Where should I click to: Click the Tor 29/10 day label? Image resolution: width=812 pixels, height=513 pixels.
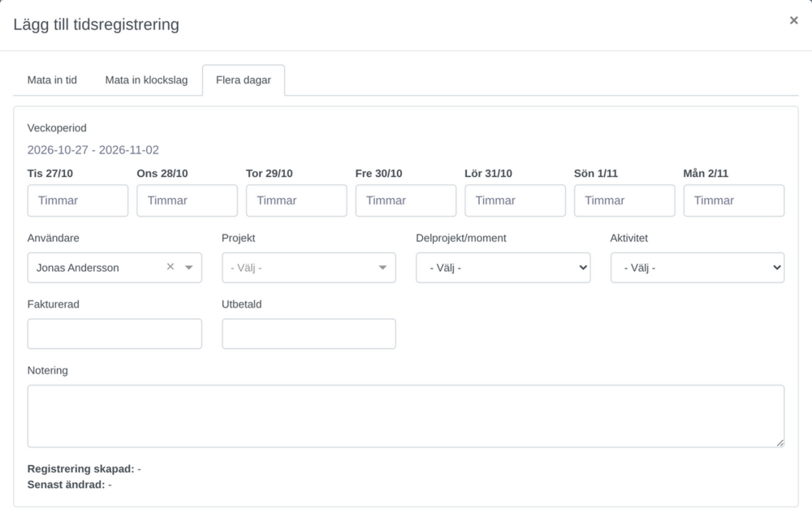click(270, 174)
